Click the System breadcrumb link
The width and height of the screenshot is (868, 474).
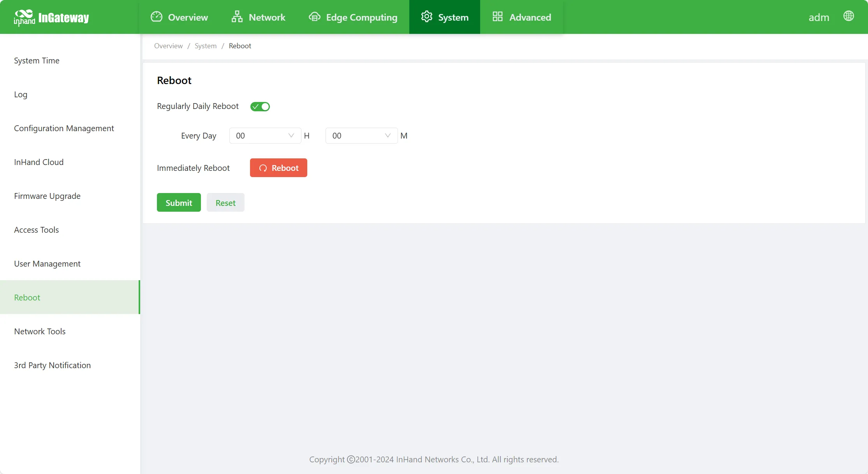[x=206, y=46]
